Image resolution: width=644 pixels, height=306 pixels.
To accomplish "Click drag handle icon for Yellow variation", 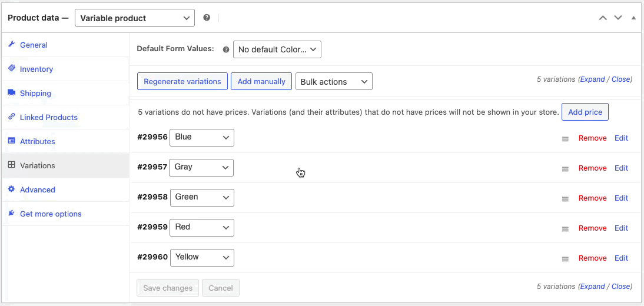I will 565,259.
